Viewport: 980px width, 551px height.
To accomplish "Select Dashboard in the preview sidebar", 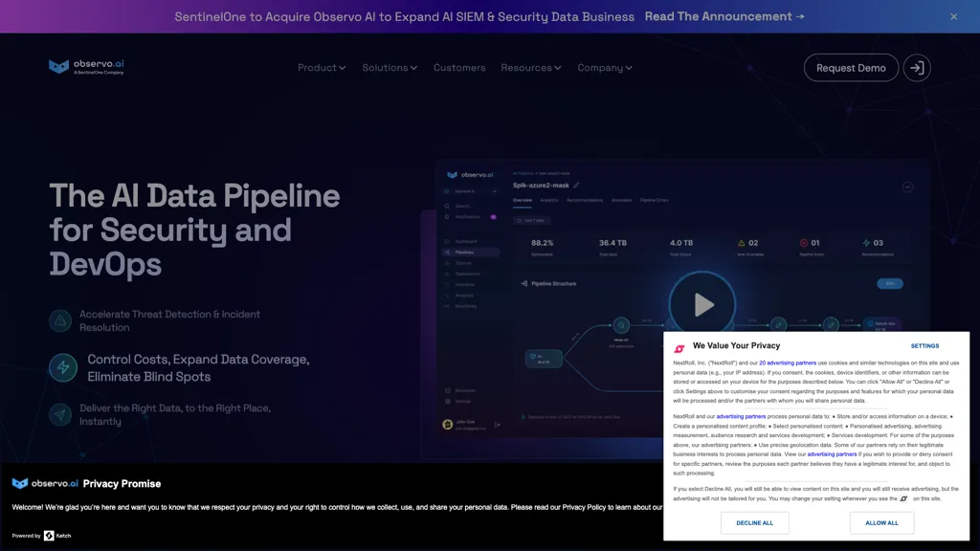I will click(466, 241).
